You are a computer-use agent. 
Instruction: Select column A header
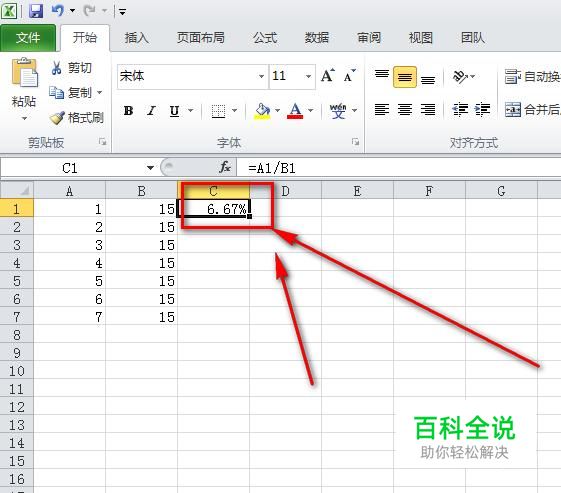[x=70, y=191]
